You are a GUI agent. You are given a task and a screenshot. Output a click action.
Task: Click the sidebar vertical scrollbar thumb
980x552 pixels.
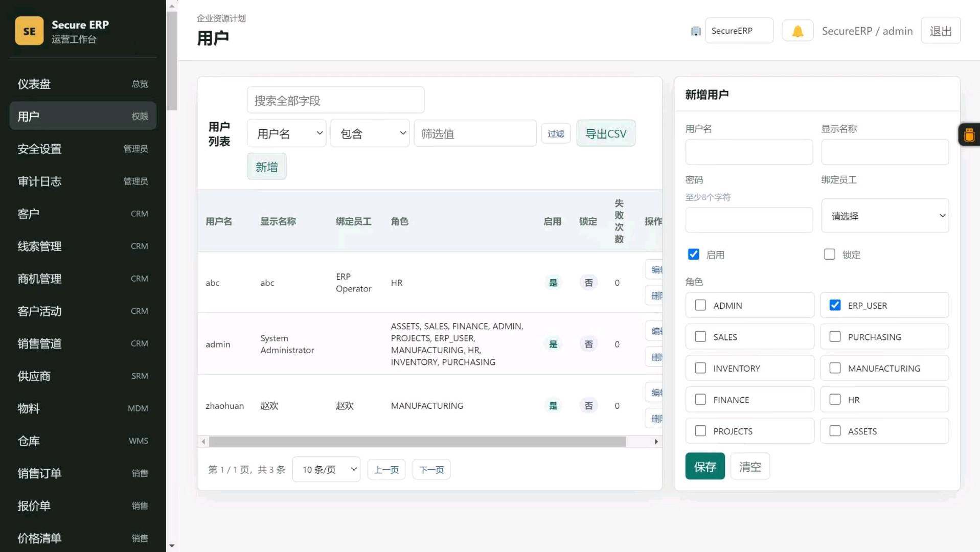[x=172, y=60]
